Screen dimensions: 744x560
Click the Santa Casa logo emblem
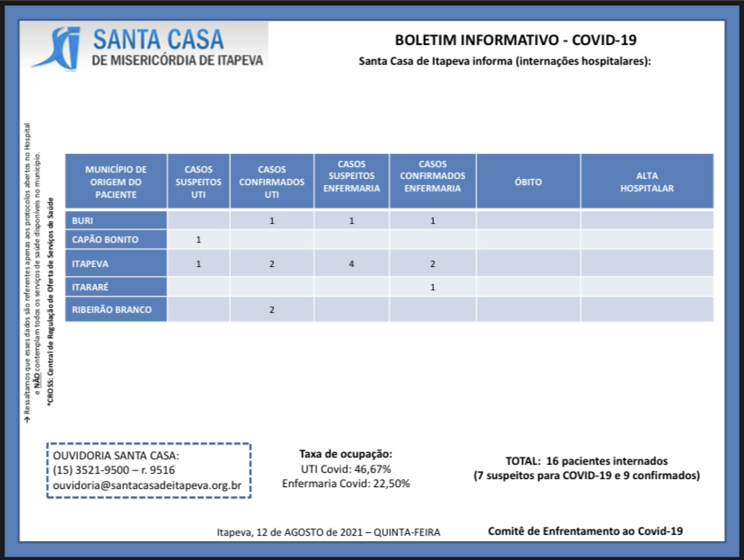tap(58, 48)
